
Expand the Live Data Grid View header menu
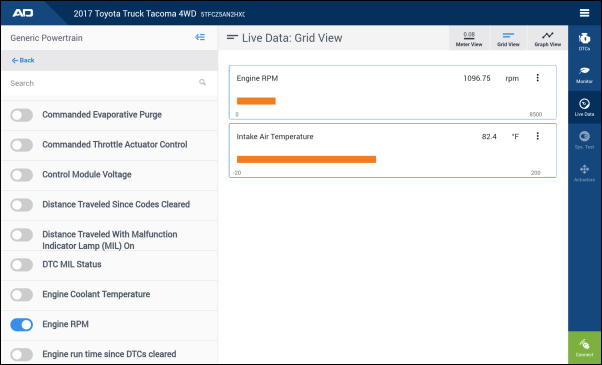(x=232, y=37)
